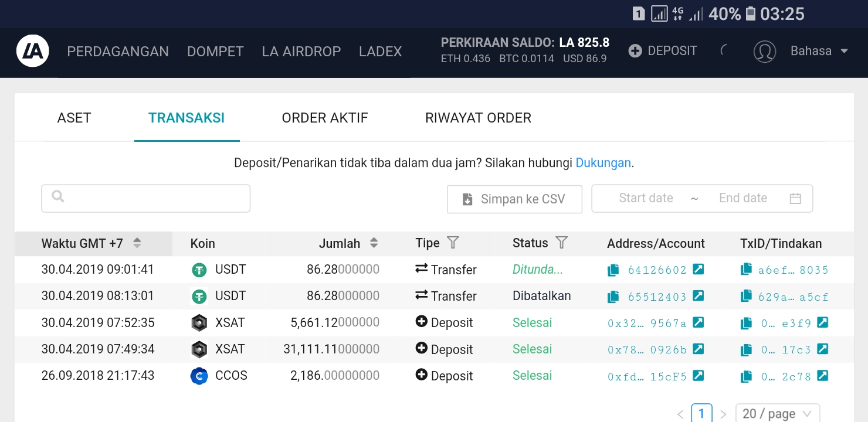Click the address text 0x32…9567a

(647, 323)
